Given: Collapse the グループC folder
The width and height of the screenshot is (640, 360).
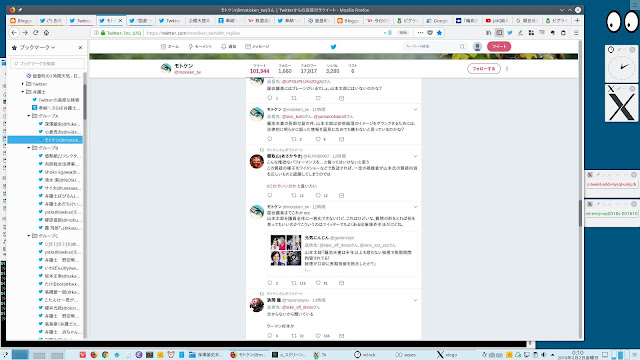Looking at the screenshot, I should (x=29, y=236).
